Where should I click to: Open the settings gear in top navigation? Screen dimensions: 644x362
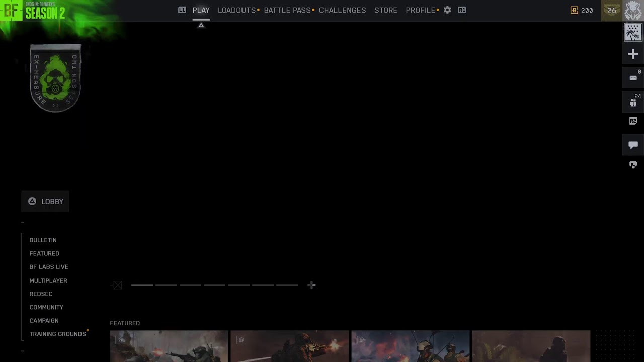click(x=447, y=10)
